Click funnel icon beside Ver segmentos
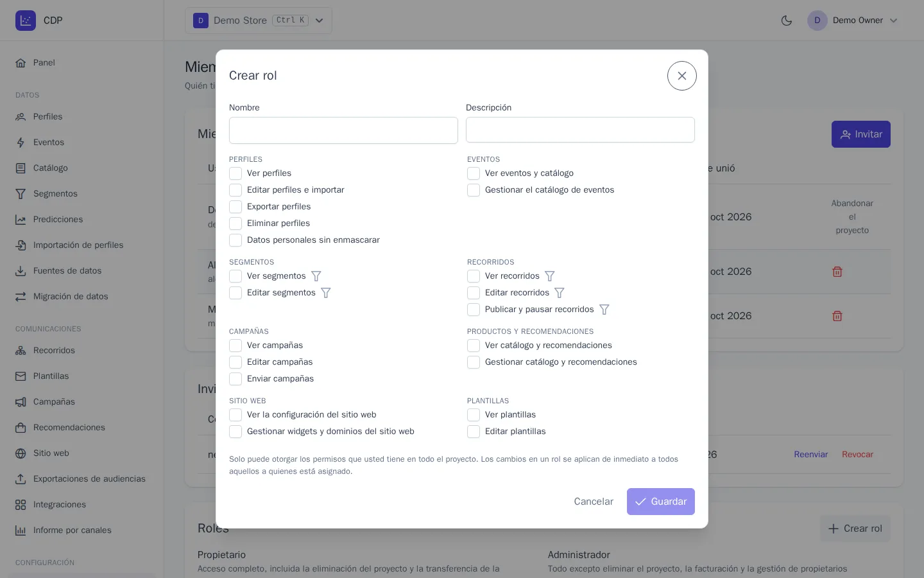The height and width of the screenshot is (578, 924). pyautogui.click(x=316, y=276)
